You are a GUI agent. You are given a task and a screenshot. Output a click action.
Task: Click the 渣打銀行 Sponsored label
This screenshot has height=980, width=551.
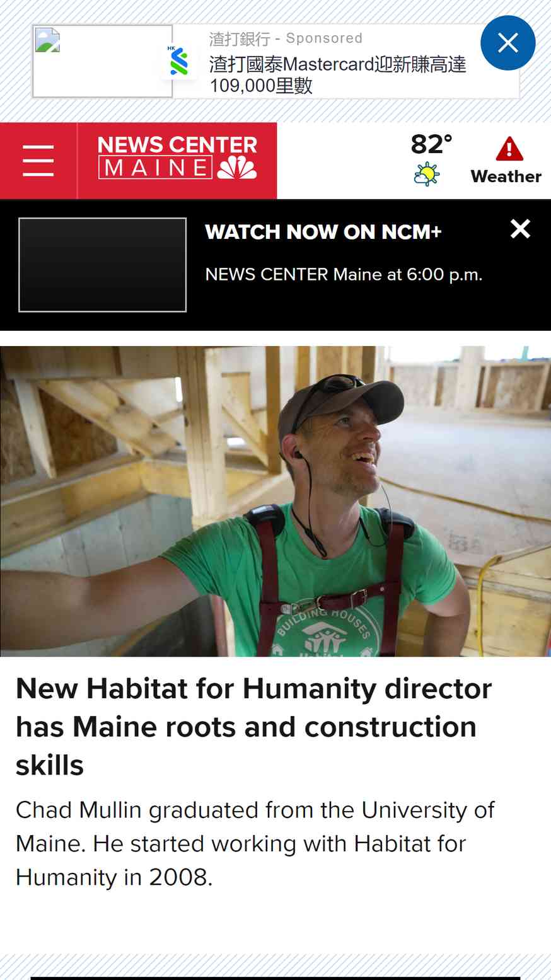[286, 38]
